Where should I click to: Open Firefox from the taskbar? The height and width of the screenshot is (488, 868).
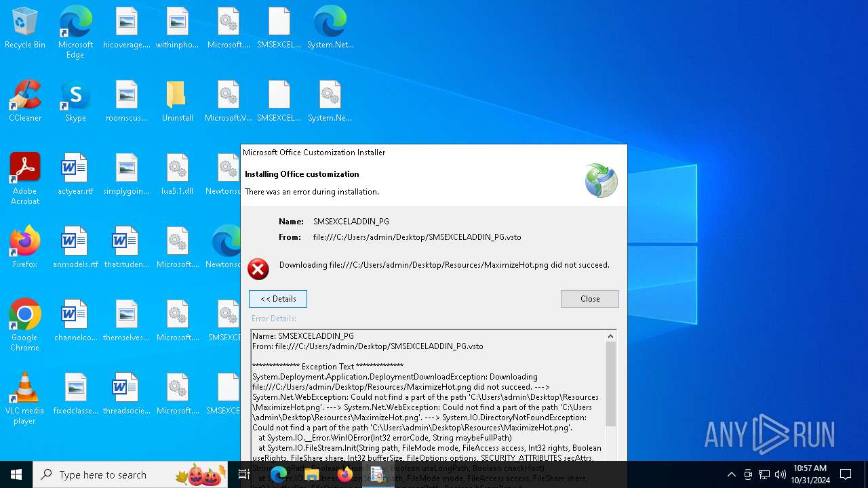point(345,474)
